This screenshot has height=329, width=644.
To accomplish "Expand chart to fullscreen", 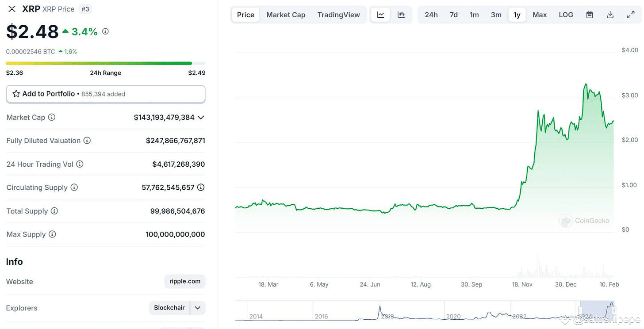I will [631, 15].
